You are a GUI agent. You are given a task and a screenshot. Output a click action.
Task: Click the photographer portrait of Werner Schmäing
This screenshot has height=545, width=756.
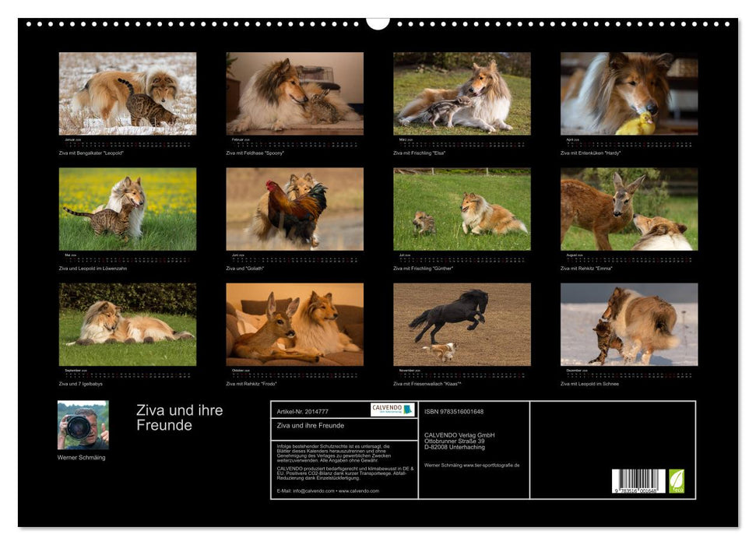(83, 425)
